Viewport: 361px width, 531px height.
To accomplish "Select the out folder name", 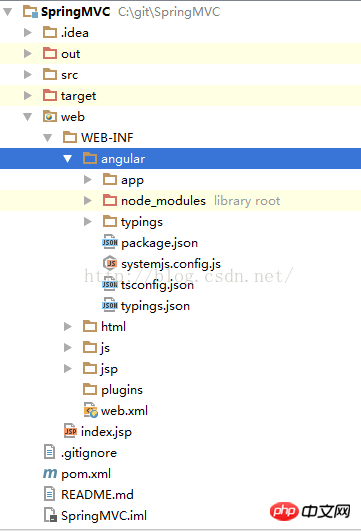I will [70, 54].
